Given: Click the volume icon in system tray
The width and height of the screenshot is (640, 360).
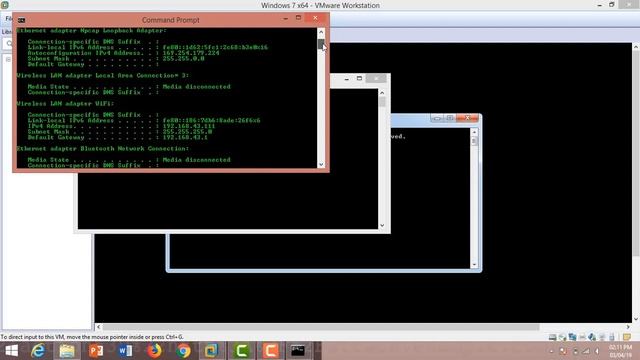Looking at the screenshot, I should click(x=597, y=351).
